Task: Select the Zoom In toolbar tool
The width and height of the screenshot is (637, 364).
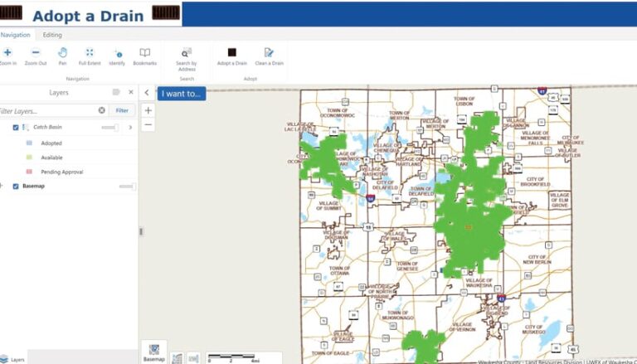Action: [x=7, y=56]
